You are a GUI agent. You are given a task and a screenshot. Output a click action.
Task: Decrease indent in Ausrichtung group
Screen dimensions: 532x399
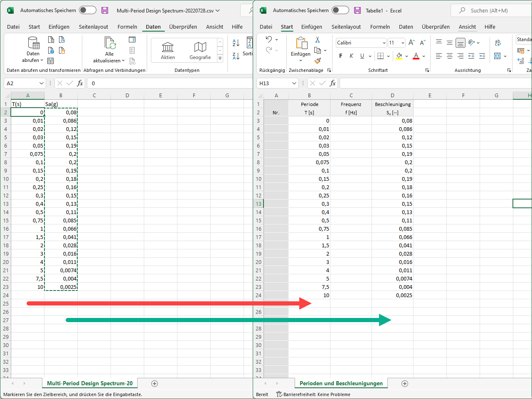(471, 56)
